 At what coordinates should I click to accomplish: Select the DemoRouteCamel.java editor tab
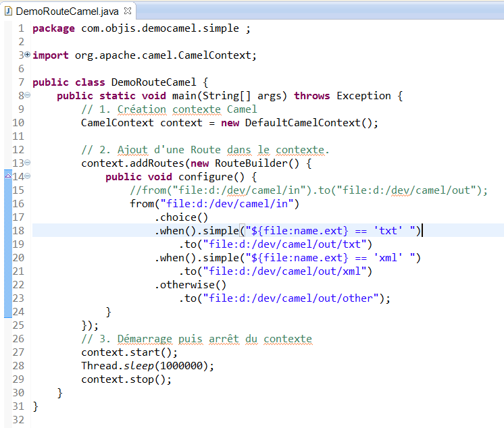point(67,11)
